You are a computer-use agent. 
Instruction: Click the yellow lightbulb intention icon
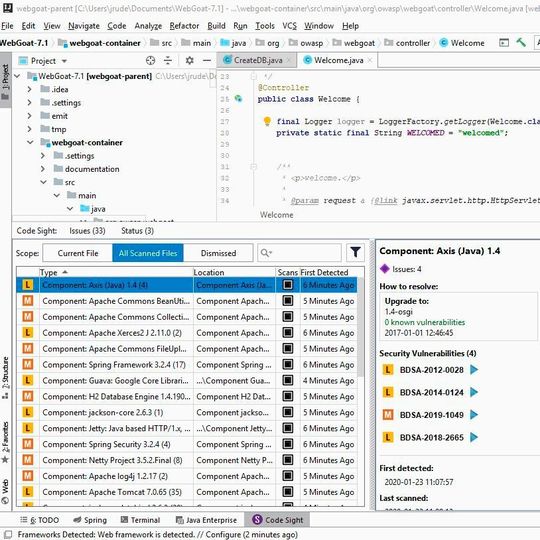tap(267, 121)
